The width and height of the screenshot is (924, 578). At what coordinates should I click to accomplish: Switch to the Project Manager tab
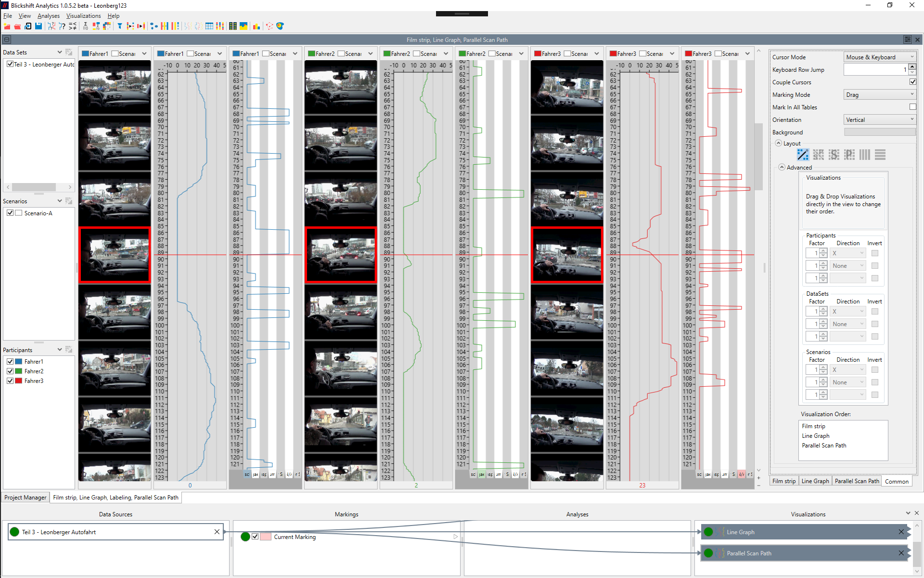pos(25,498)
